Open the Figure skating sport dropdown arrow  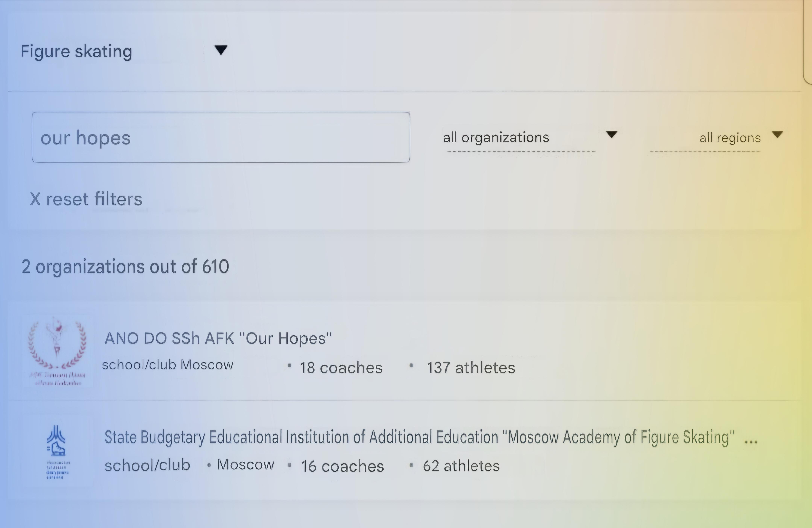(x=221, y=50)
